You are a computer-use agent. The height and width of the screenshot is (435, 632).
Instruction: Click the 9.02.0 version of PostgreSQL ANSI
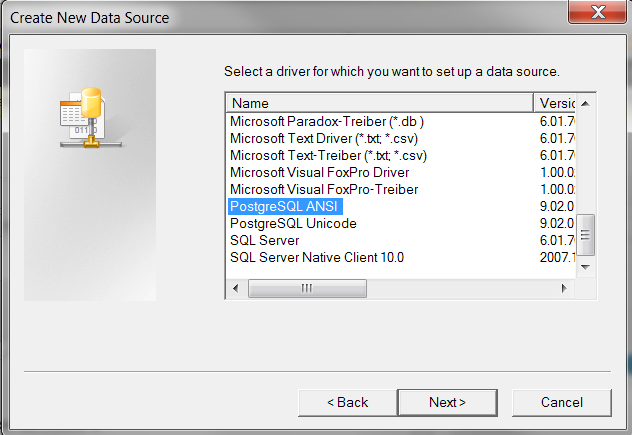pos(557,206)
